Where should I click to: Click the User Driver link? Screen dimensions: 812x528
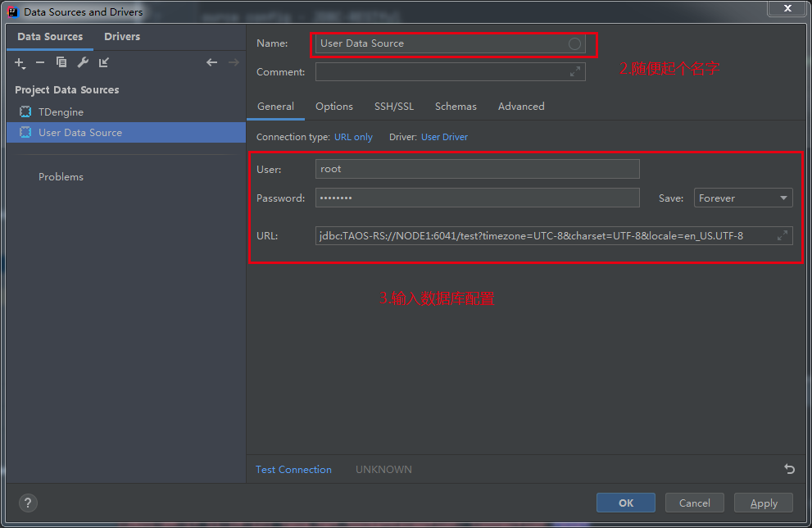tap(444, 136)
